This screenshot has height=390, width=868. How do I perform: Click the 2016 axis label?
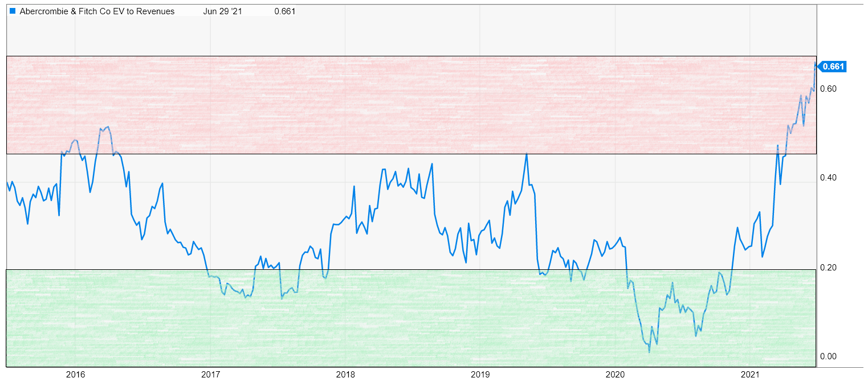click(75, 375)
